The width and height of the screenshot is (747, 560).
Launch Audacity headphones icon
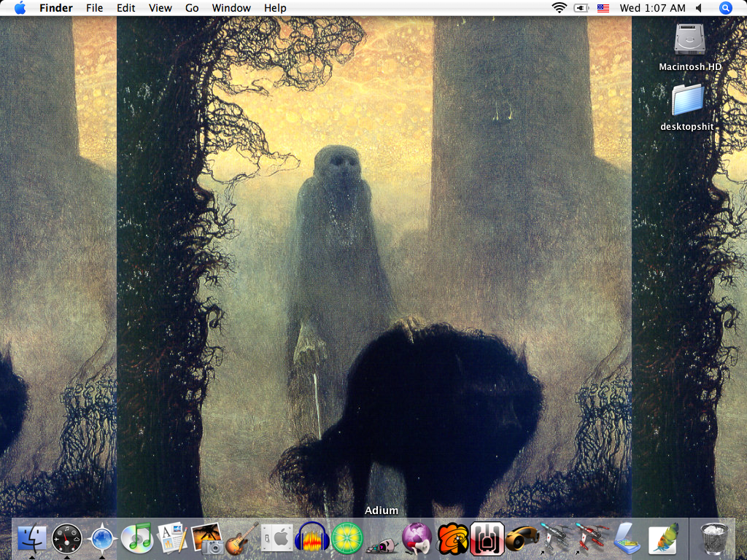311,539
